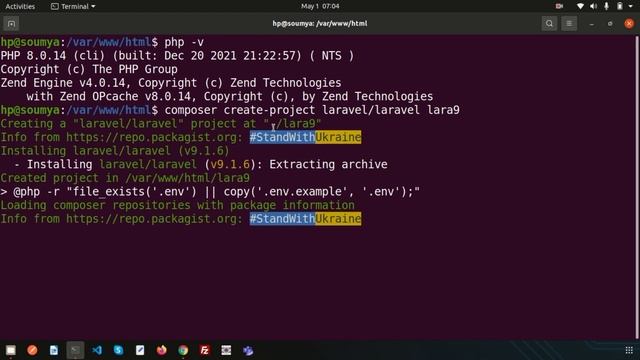The height and width of the screenshot is (360, 640).
Task: Click the microphone indicator
Action: (607, 6)
